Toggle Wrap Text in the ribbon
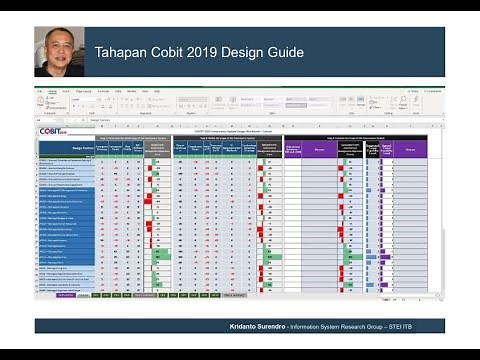The width and height of the screenshot is (480, 360). (156, 99)
